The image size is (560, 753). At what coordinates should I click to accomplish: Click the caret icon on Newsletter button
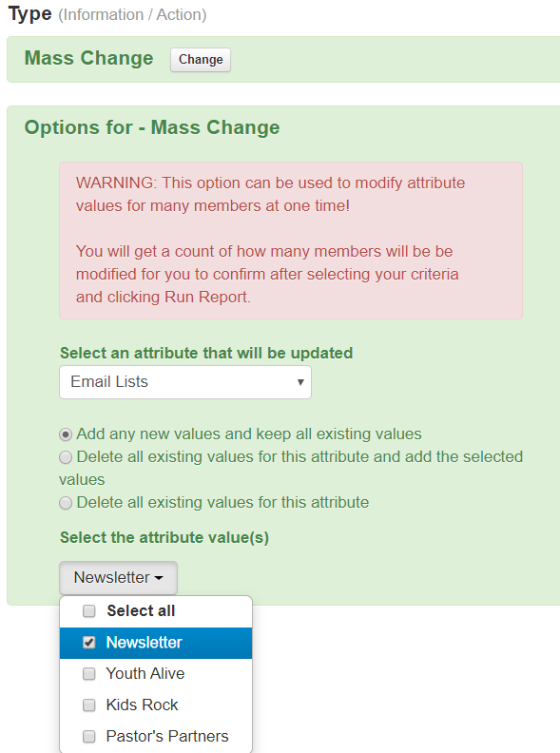pyautogui.click(x=159, y=578)
